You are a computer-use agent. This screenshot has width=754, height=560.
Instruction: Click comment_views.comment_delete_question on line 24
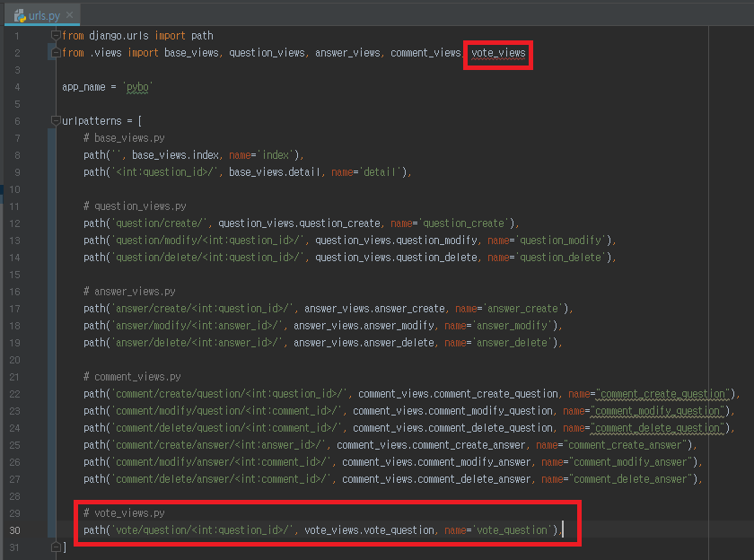click(x=452, y=428)
